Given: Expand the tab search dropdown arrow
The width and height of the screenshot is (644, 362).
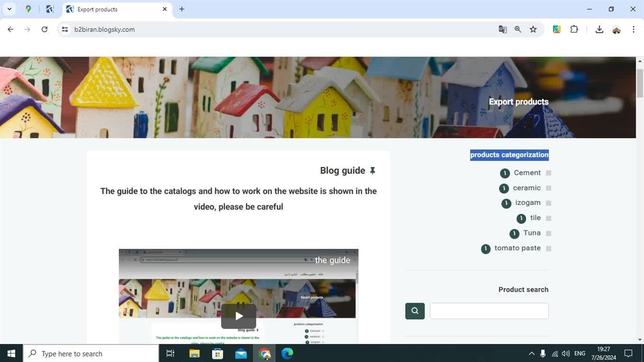Looking at the screenshot, I should pos(9,9).
